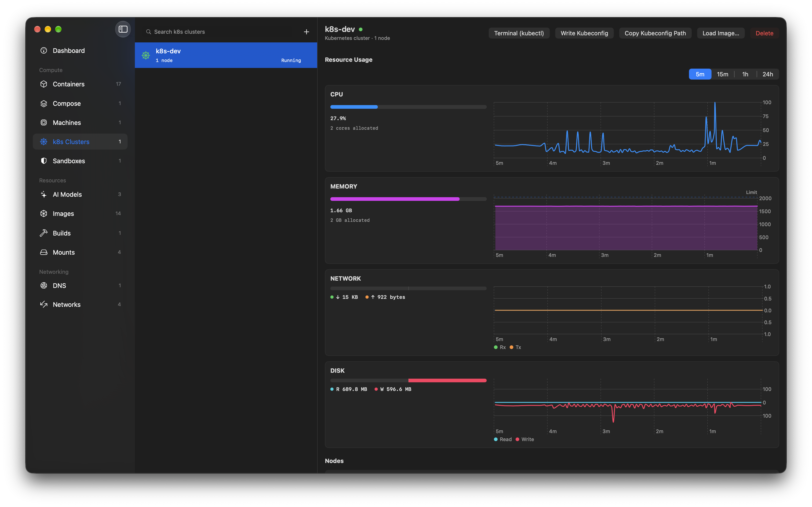The image size is (812, 507).
Task: Click Copy Kubeconfig Path button
Action: tap(655, 33)
